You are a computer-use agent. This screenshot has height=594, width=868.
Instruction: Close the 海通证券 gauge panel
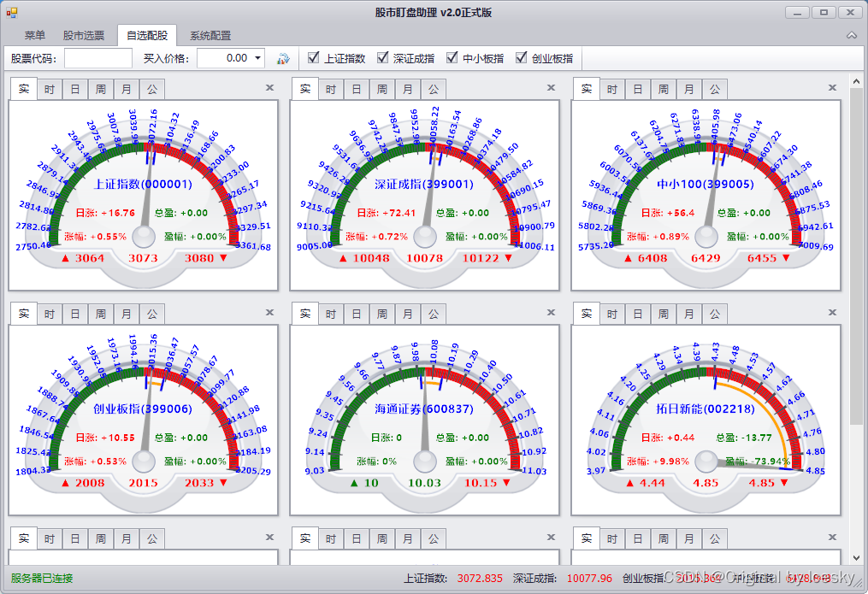(551, 313)
